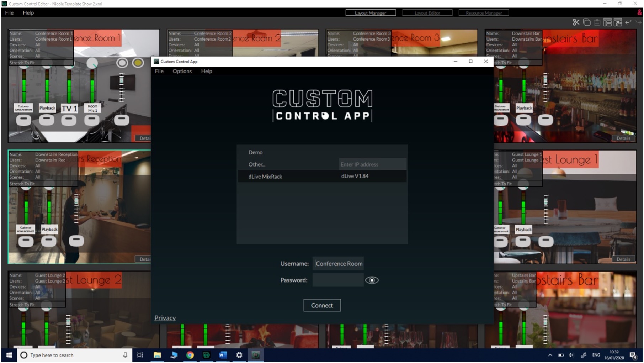
Task: Open File menu in Custom Control Editor
Action: click(9, 13)
